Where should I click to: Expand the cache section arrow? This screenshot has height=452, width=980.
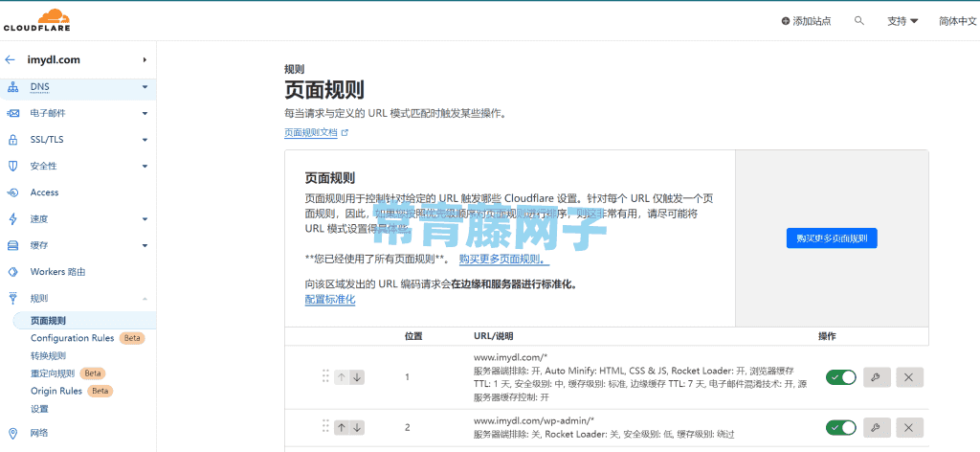(x=145, y=246)
